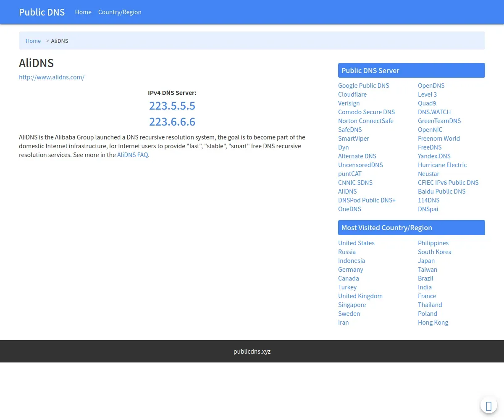Open the DNS.WATCH link
This screenshot has height=420, width=504.
pyautogui.click(x=434, y=112)
